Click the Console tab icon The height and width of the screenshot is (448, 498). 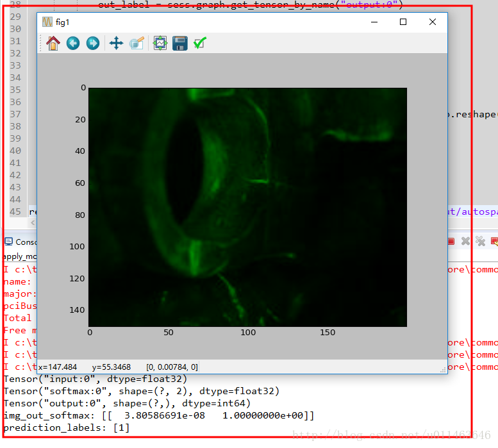coord(8,242)
